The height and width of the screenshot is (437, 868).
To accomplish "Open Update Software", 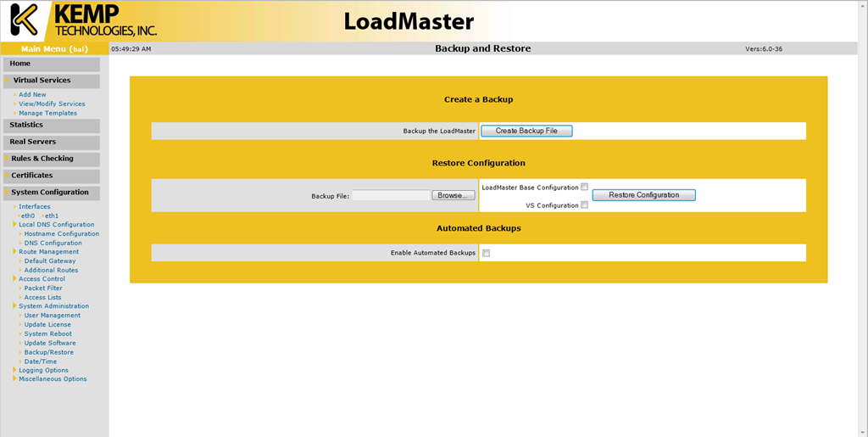I will click(50, 343).
